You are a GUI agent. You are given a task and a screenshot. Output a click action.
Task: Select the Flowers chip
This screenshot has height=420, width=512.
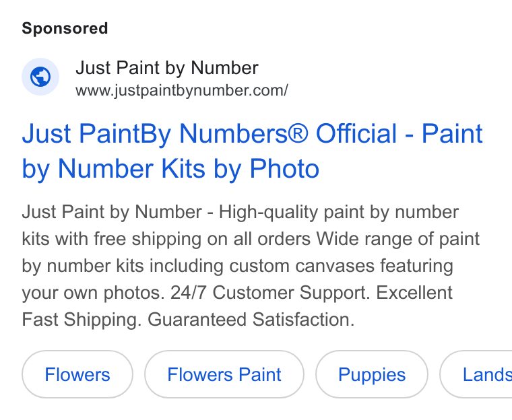[x=77, y=374]
